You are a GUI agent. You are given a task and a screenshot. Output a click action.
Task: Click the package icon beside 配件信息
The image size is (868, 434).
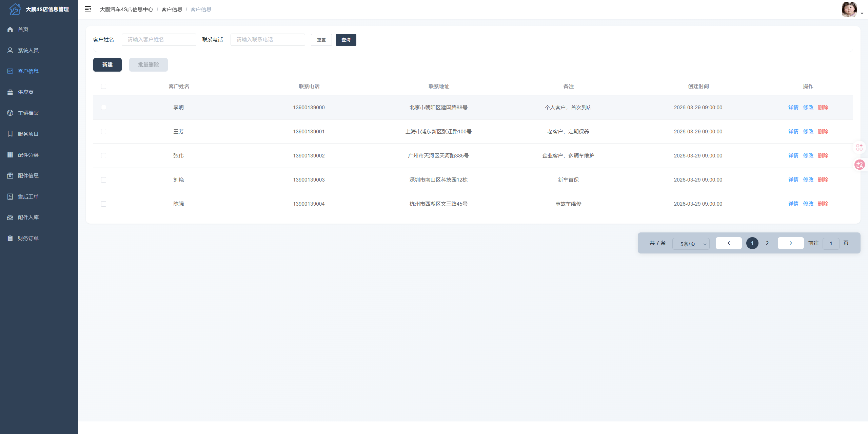pyautogui.click(x=10, y=176)
